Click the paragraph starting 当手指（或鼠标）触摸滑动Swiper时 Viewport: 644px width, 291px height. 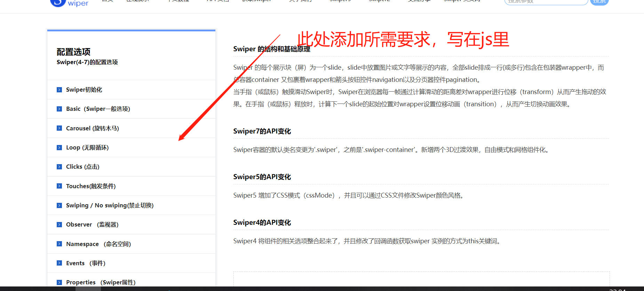pos(420,98)
